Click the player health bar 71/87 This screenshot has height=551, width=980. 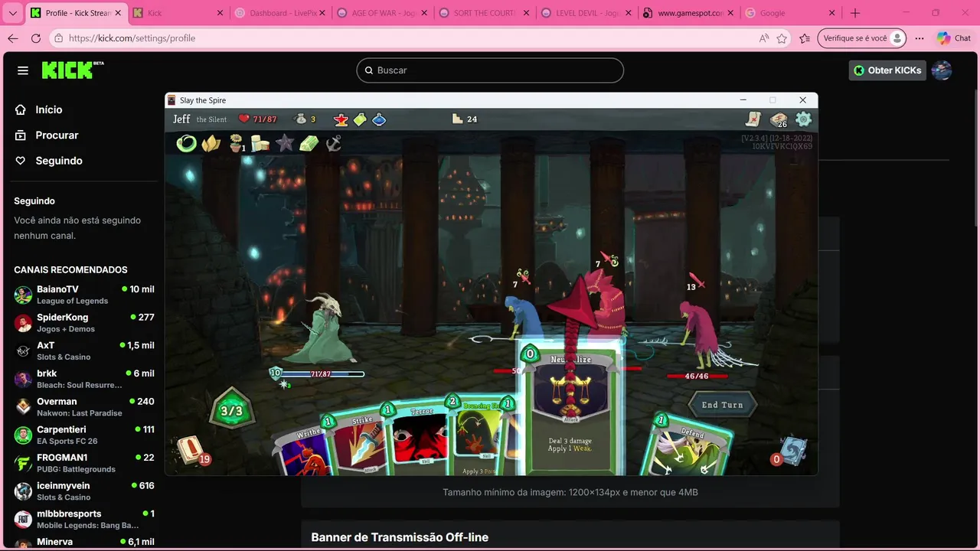[322, 373]
